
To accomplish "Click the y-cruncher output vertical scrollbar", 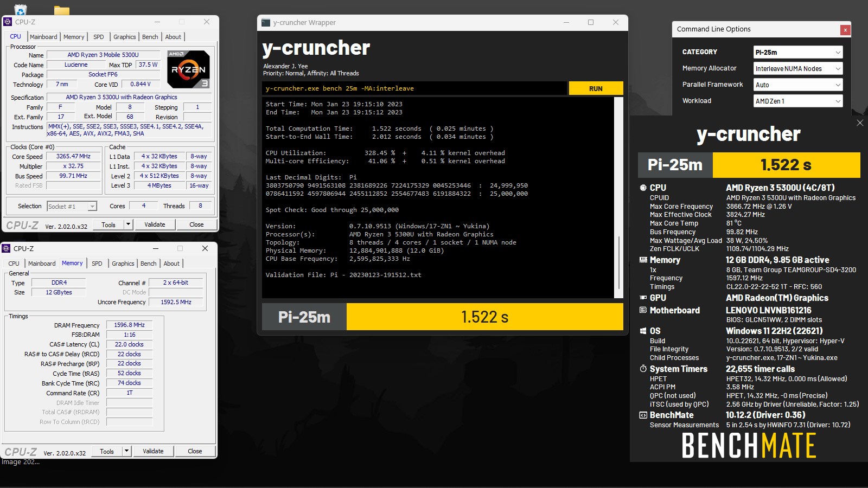I will (618, 198).
